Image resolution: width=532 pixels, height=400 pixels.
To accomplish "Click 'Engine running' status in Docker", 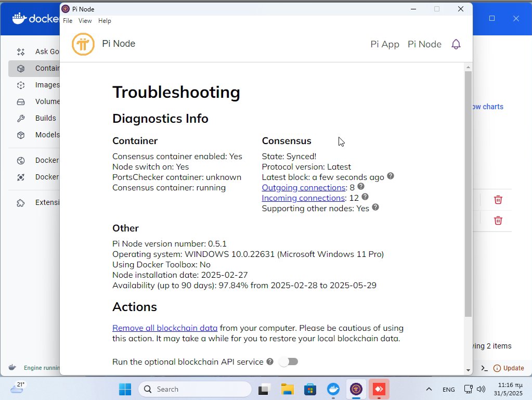I will (x=42, y=368).
